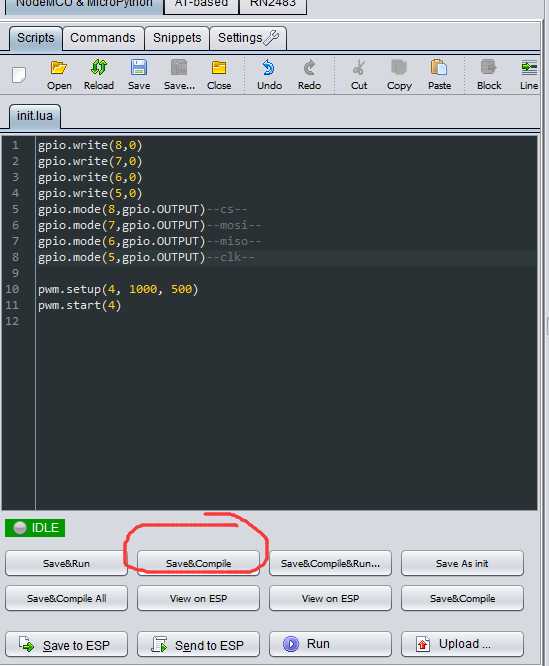This screenshot has width=549, height=666.
Task: Open the Snippets tab
Action: point(177,38)
